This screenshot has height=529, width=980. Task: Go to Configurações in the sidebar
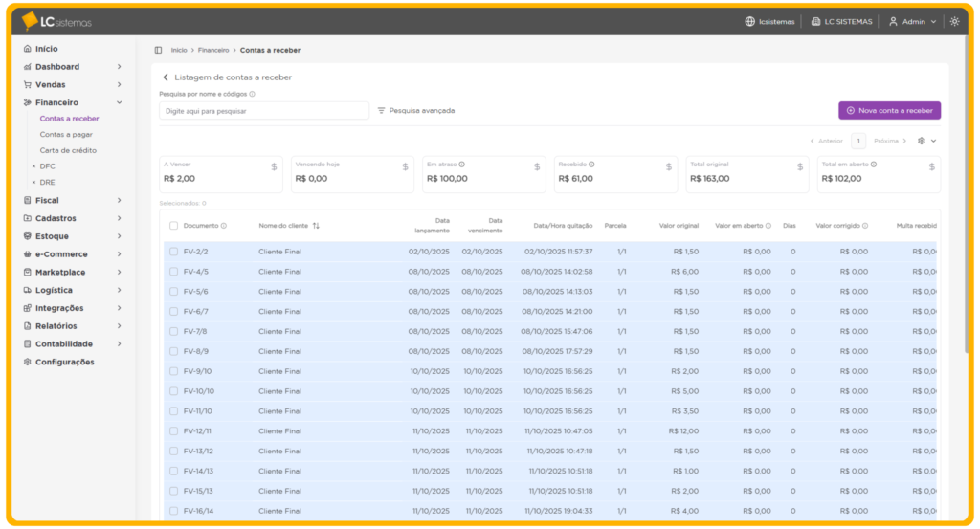tap(64, 362)
